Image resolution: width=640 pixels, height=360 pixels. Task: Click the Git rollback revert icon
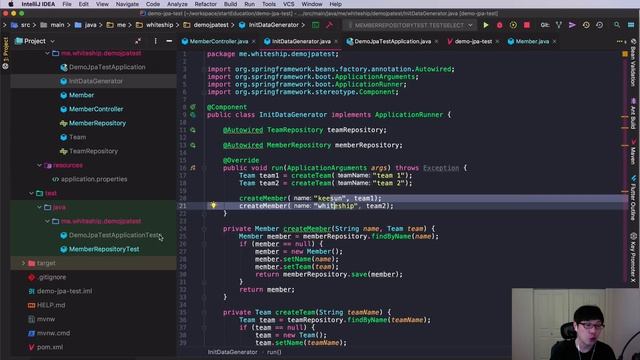[600, 25]
